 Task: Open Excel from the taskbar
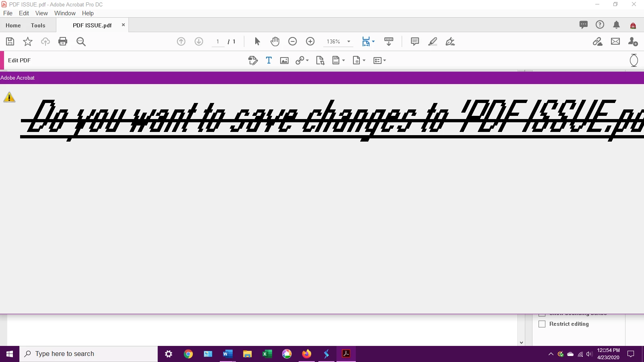(267, 354)
